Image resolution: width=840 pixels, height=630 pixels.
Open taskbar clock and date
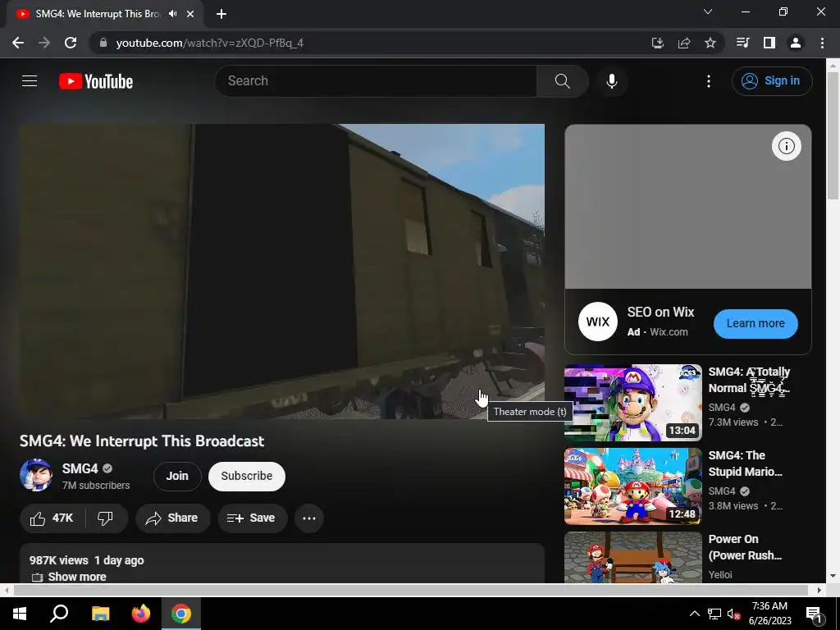(x=769, y=614)
